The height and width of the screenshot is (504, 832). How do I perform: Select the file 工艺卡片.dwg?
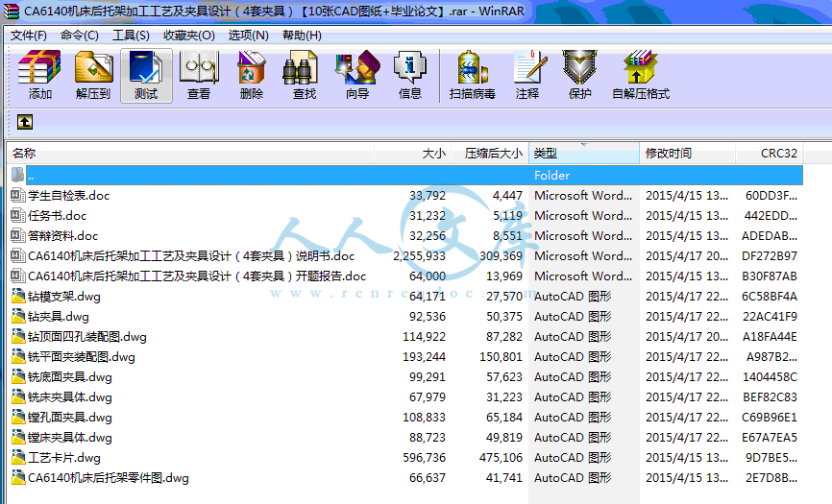63,457
